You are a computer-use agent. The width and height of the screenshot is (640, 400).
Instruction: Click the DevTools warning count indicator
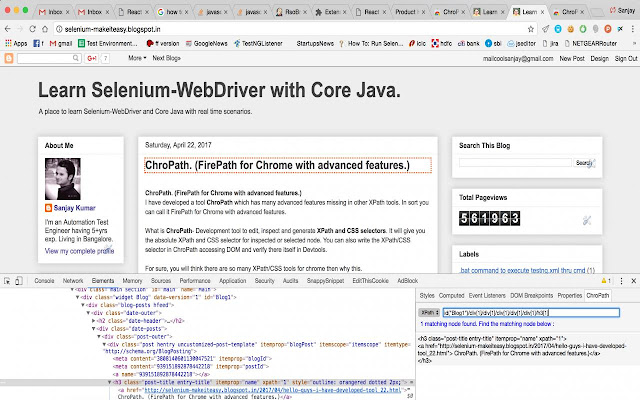coord(606,281)
